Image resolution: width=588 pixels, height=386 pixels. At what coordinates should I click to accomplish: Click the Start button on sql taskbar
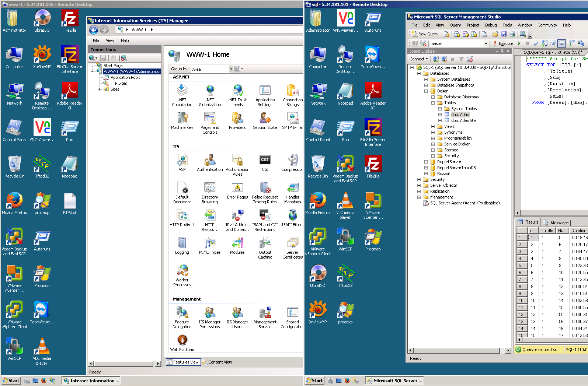coord(314,380)
